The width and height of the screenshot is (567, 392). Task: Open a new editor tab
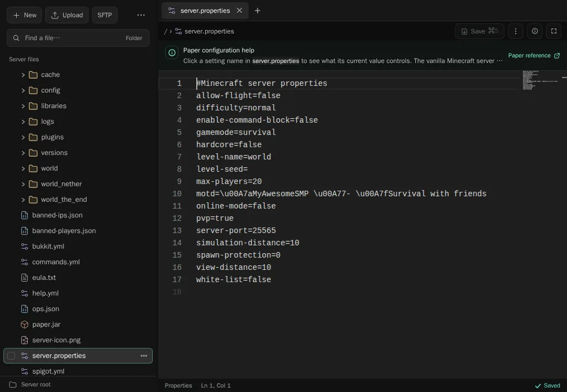(x=258, y=11)
